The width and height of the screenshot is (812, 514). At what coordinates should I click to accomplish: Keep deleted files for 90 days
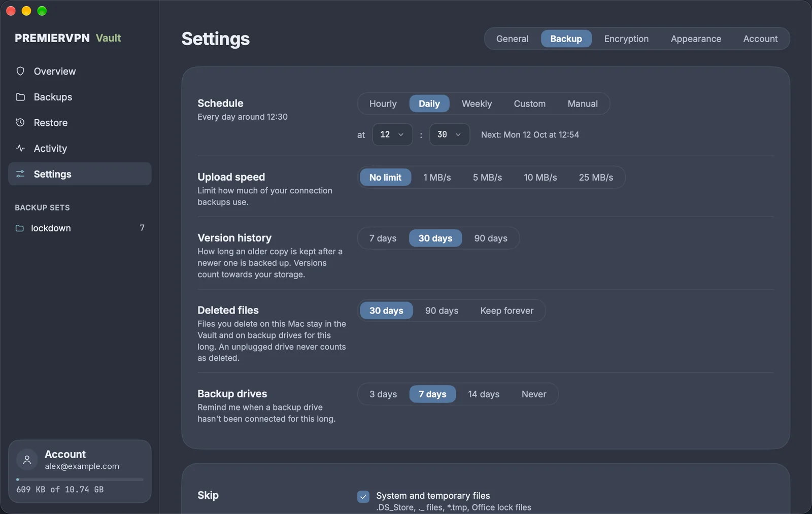coord(442,311)
